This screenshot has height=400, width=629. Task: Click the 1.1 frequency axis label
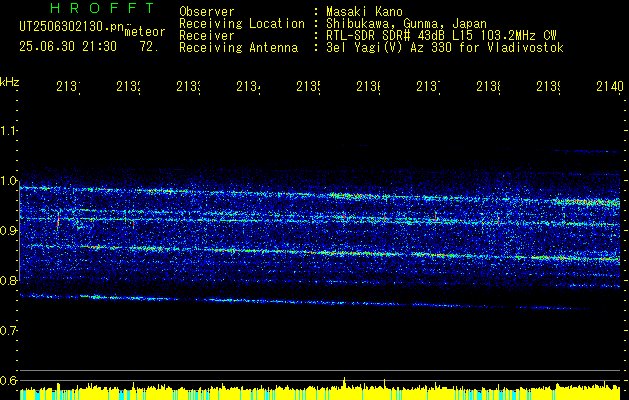coord(8,130)
